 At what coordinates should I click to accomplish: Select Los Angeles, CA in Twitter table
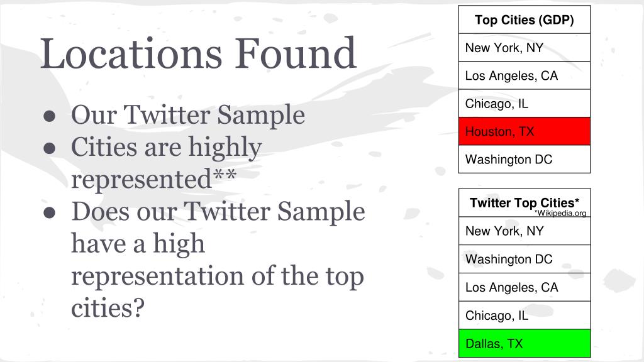(525, 287)
